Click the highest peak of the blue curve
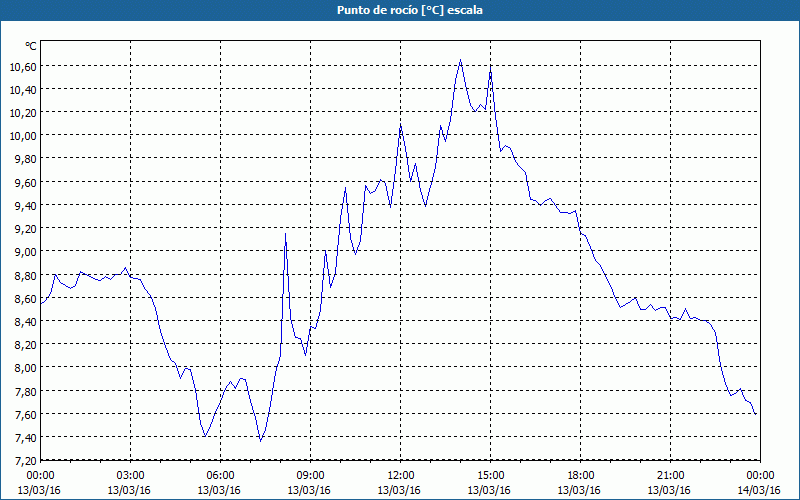800x500 pixels. [x=460, y=60]
